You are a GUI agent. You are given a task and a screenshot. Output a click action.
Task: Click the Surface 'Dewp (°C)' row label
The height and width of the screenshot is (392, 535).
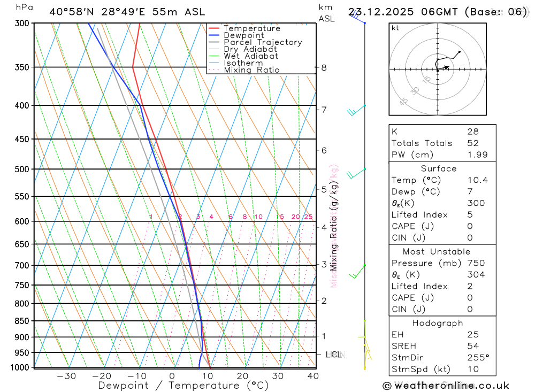coord(416,192)
